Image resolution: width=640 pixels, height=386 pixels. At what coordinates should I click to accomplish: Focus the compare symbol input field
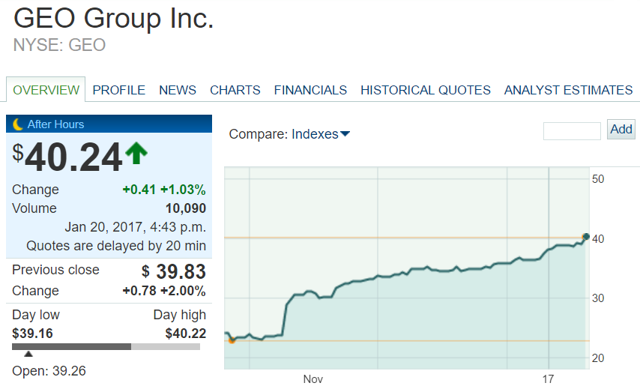click(572, 131)
